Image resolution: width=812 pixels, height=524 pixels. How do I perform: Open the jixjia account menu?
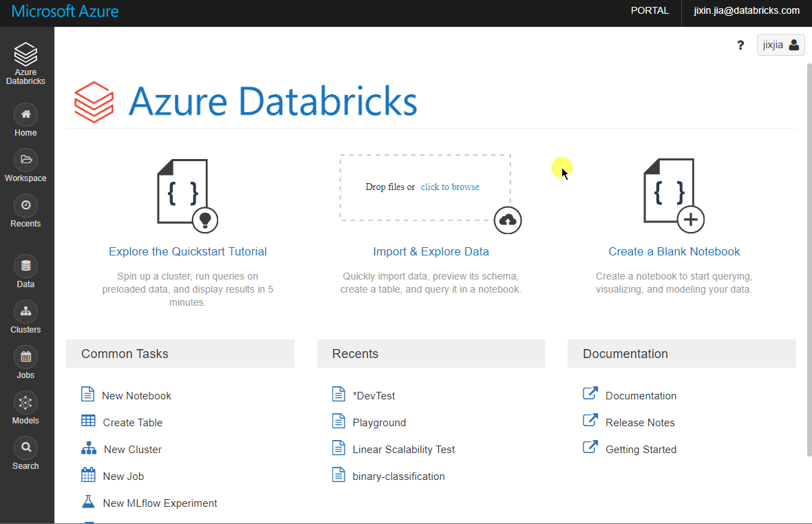[x=780, y=45]
